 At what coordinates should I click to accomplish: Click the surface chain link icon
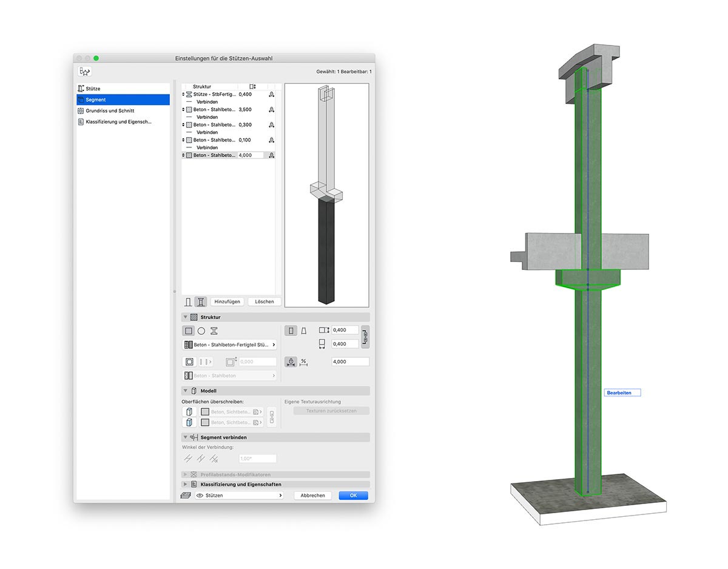point(272,417)
